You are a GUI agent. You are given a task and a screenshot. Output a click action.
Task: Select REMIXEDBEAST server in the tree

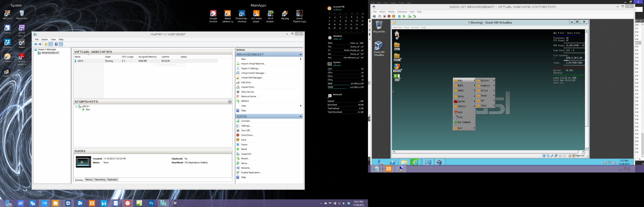pos(50,53)
